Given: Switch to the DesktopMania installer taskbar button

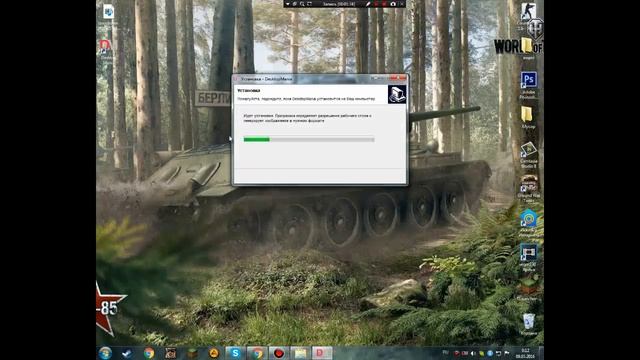Looking at the screenshot, I should [322, 353].
